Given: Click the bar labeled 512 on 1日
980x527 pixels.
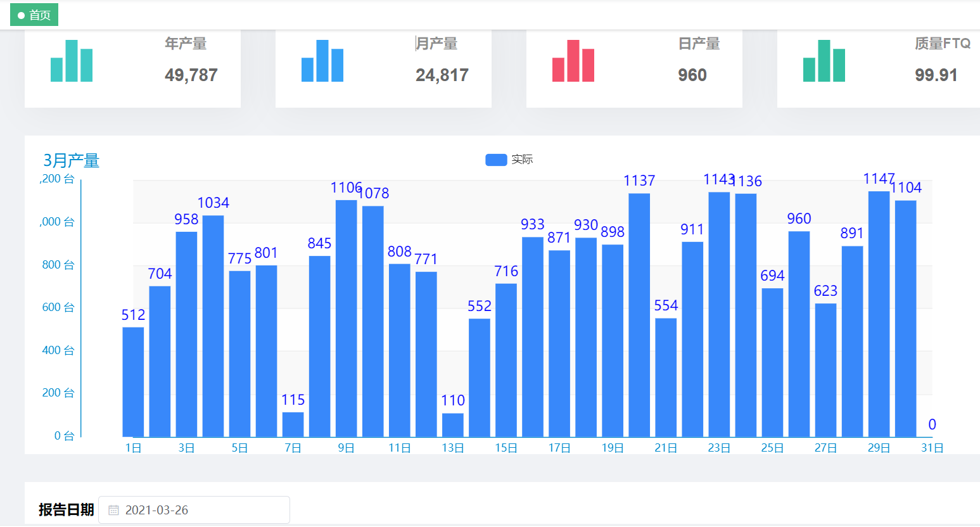Looking at the screenshot, I should (x=133, y=381).
